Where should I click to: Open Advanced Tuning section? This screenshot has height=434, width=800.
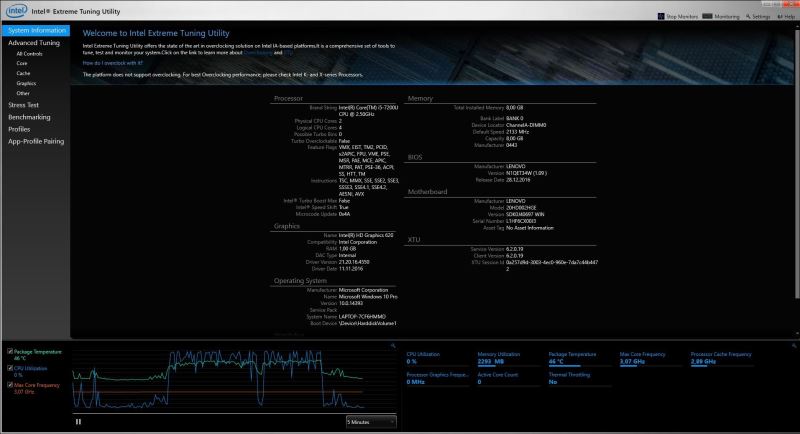point(34,43)
